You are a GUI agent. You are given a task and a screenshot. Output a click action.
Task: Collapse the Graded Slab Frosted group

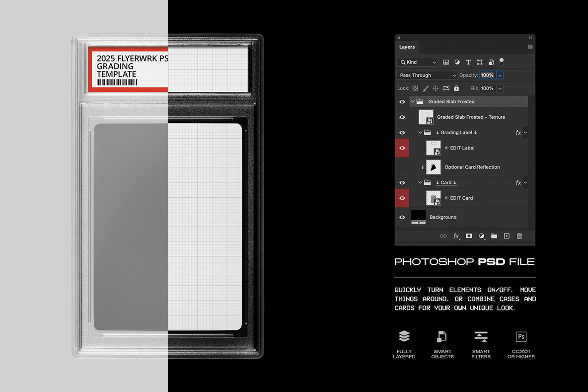pos(412,101)
